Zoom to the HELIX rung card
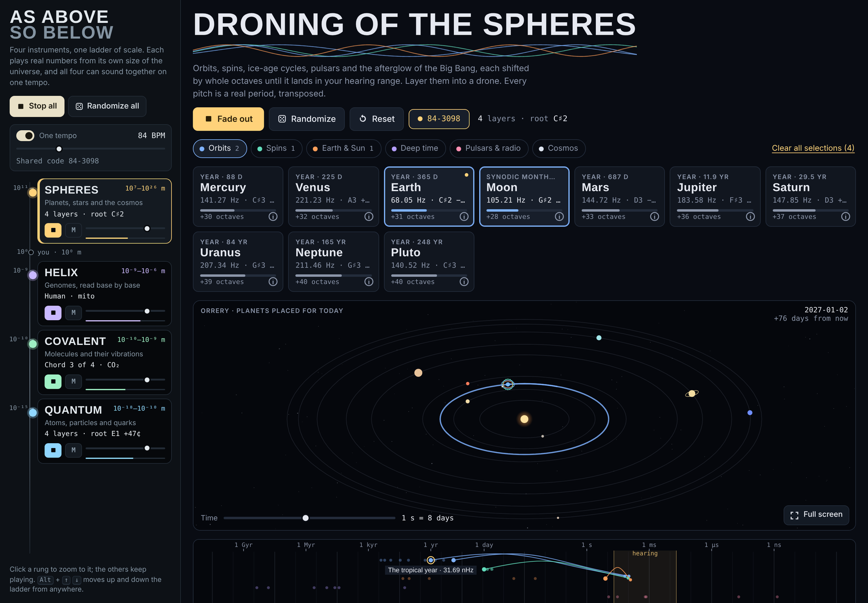 pyautogui.click(x=105, y=294)
